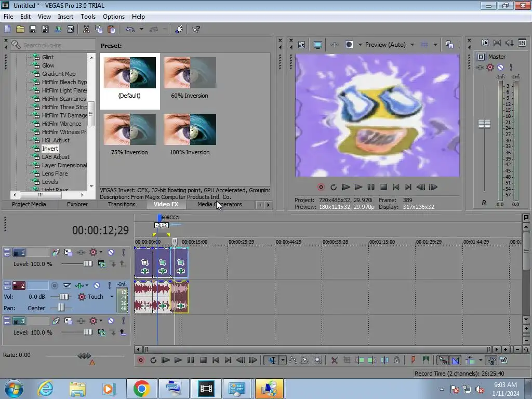Open track 3 automation settings dropdown arrow
The image size is (532, 399).
(x=101, y=321)
